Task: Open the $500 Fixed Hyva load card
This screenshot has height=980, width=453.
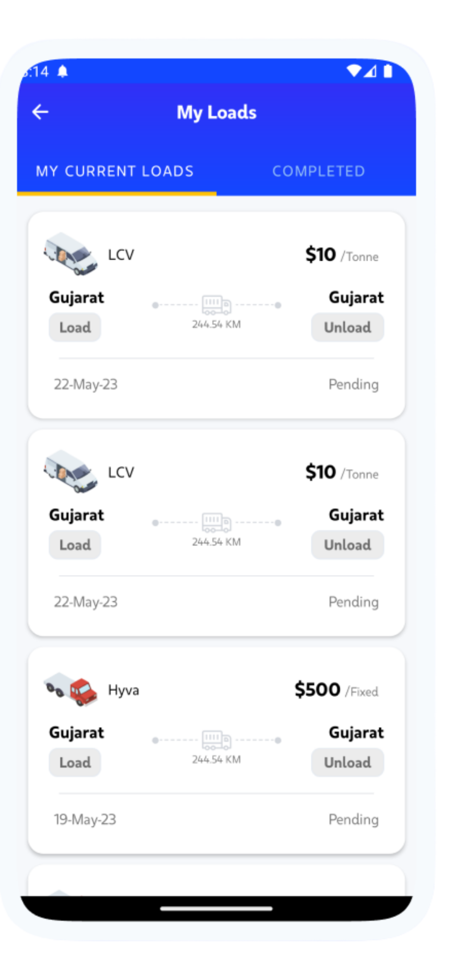Action: click(216, 750)
